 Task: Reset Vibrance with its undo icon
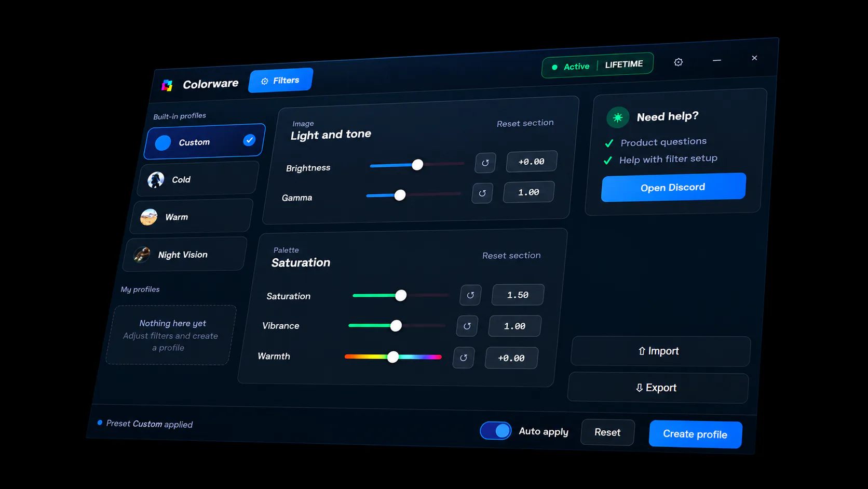point(467,326)
